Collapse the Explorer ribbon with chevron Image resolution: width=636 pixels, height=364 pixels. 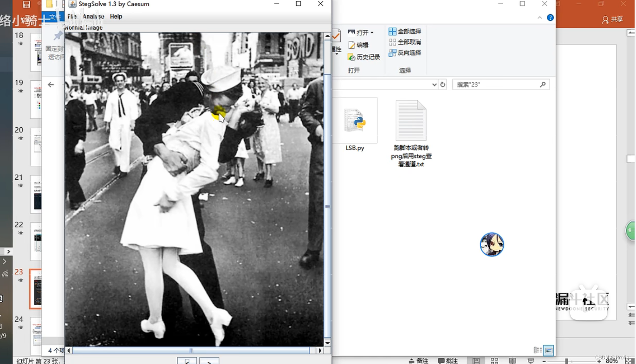pyautogui.click(x=539, y=18)
